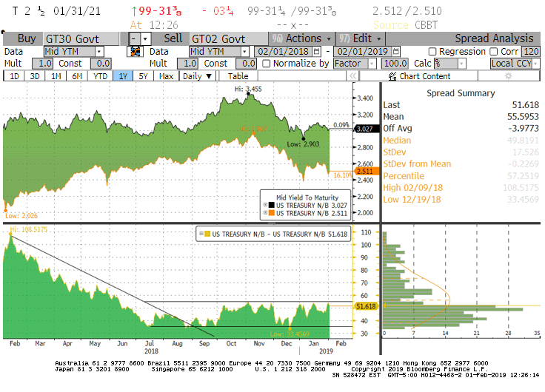Toggle the Corr checkbox

494,52
